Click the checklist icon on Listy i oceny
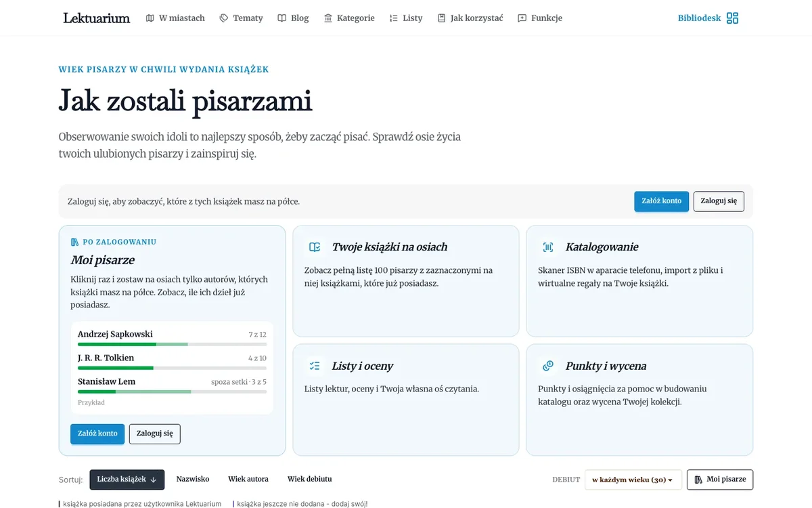Image resolution: width=812 pixels, height=508 pixels. tap(315, 366)
